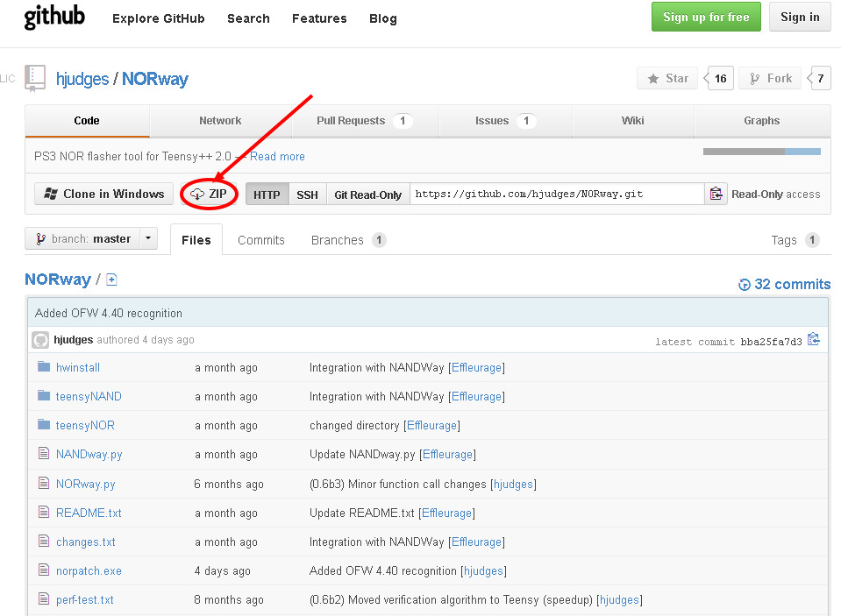Switch clone URL to SSH

(307, 195)
